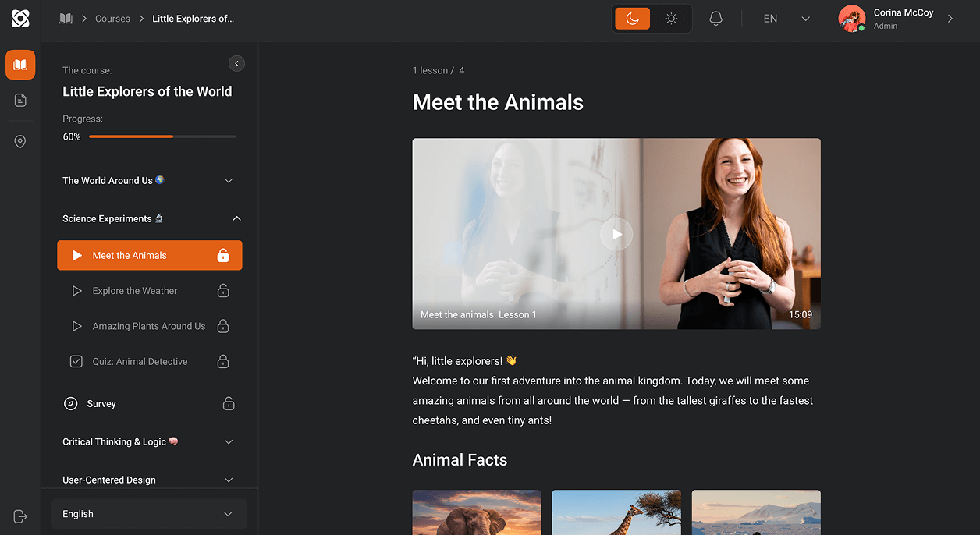Open the EN language selector
The width and height of the screenshot is (980, 535).
pos(786,19)
